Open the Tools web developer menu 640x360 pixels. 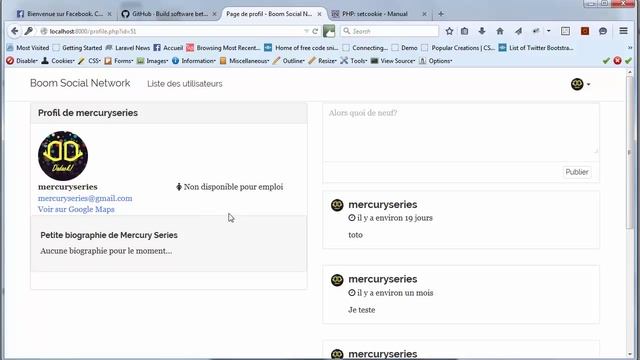[354, 61]
